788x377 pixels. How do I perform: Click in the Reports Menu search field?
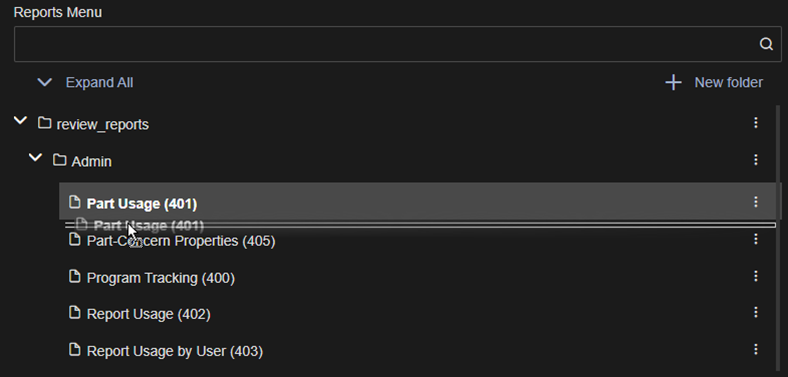pyautogui.click(x=386, y=44)
